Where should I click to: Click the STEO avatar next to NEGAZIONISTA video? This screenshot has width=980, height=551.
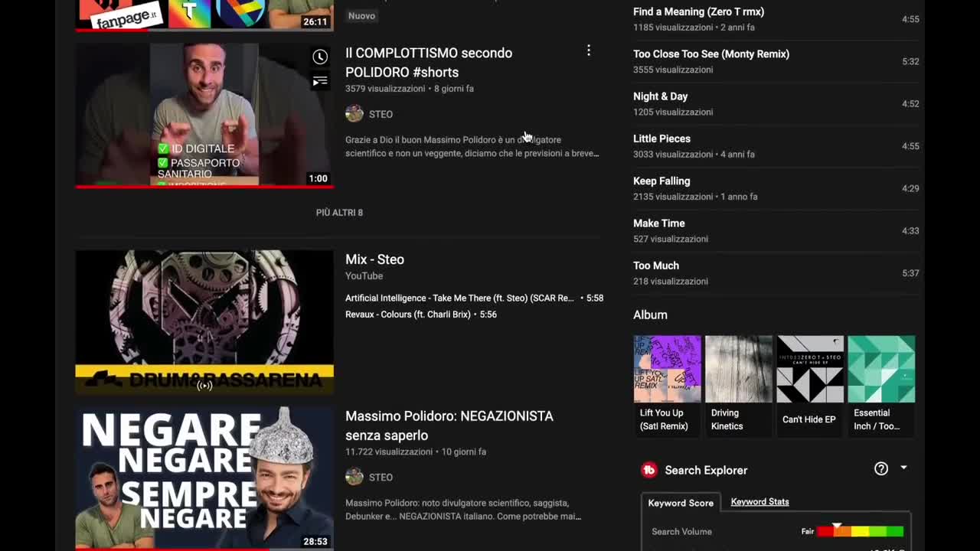[354, 477]
